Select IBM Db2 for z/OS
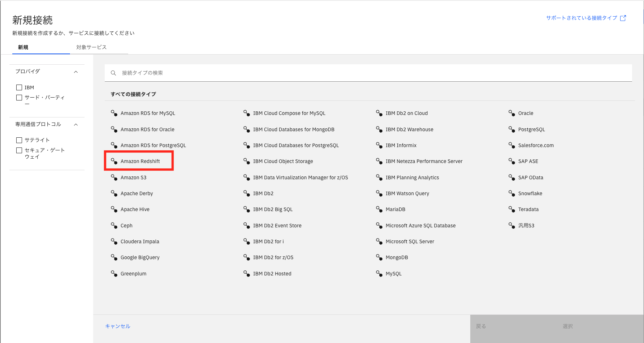The image size is (644, 343). point(273,257)
